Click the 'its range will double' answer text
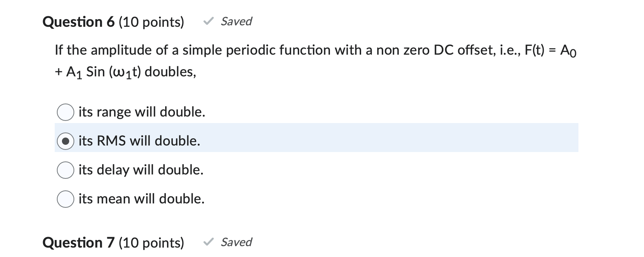This screenshot has height=257, width=644. coord(142,112)
